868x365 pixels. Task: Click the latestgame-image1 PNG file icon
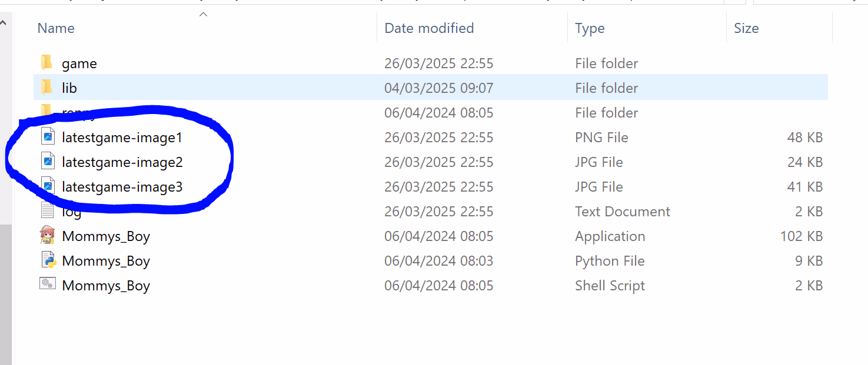(48, 137)
